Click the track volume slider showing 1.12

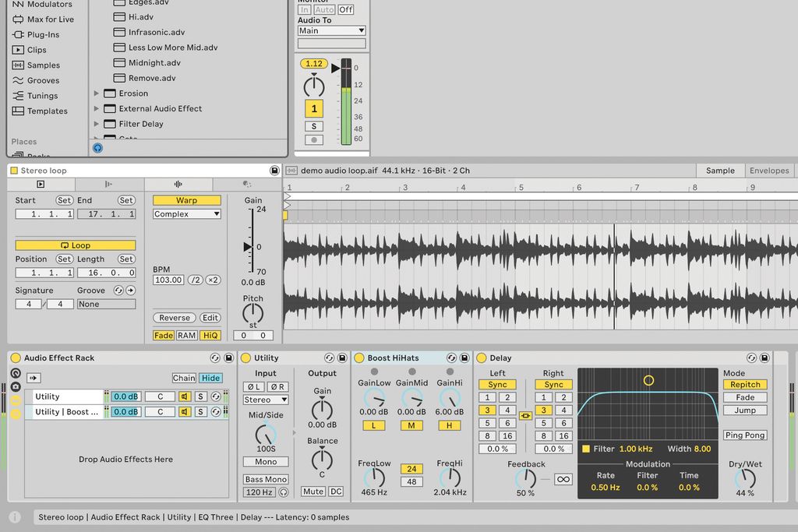[315, 64]
